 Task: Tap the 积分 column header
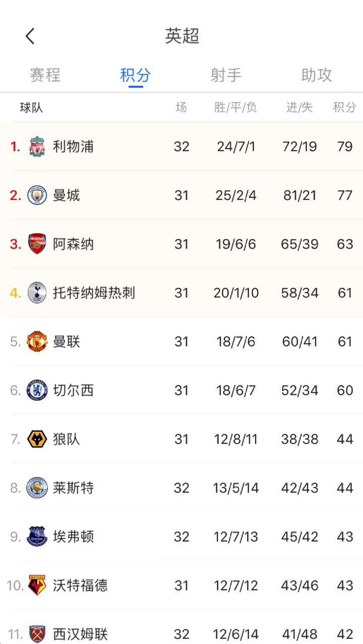[344, 107]
